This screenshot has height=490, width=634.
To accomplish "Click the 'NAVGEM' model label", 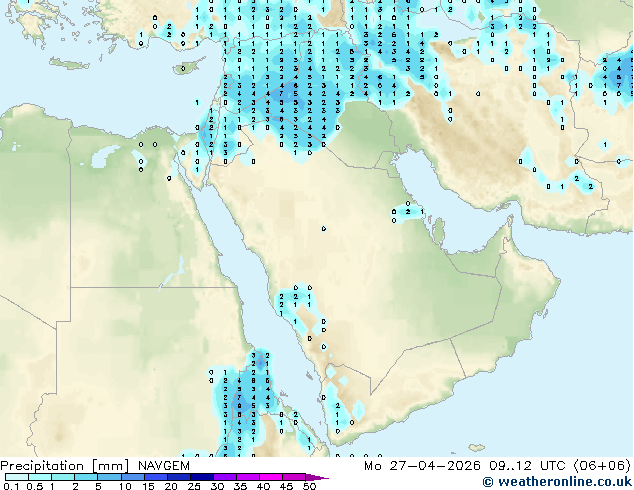I will point(164,466).
